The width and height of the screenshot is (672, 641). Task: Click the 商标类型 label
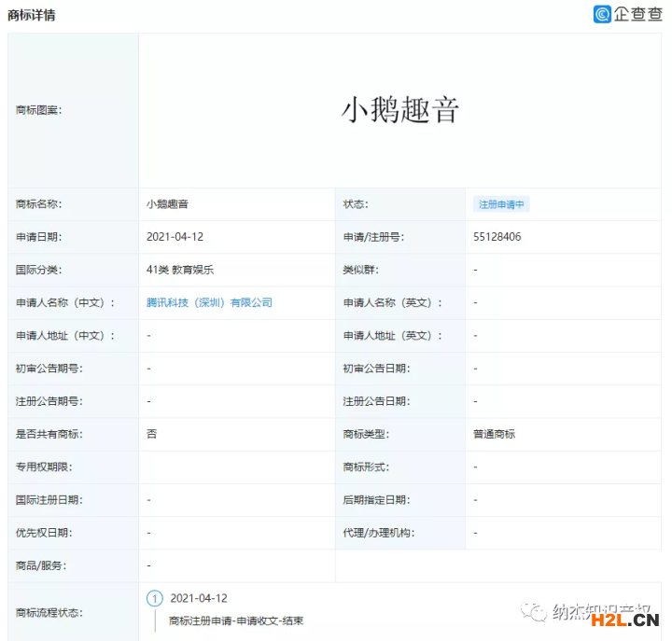point(366,434)
